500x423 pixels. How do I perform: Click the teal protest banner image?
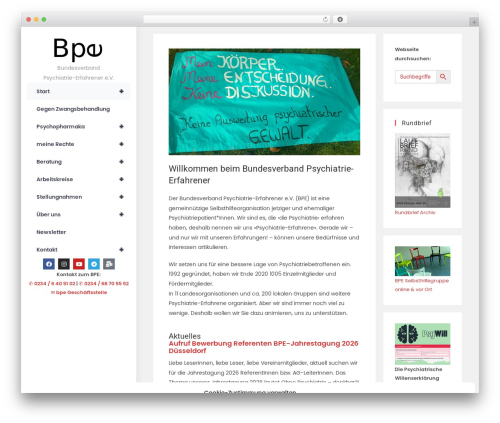(264, 102)
